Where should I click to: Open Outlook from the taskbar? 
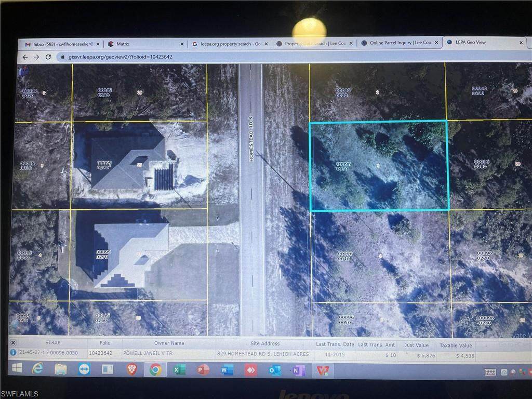274,370
